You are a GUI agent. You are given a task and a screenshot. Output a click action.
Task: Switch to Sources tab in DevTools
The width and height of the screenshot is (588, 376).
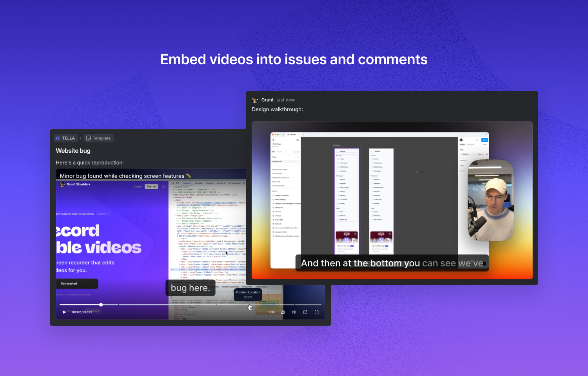210,183
